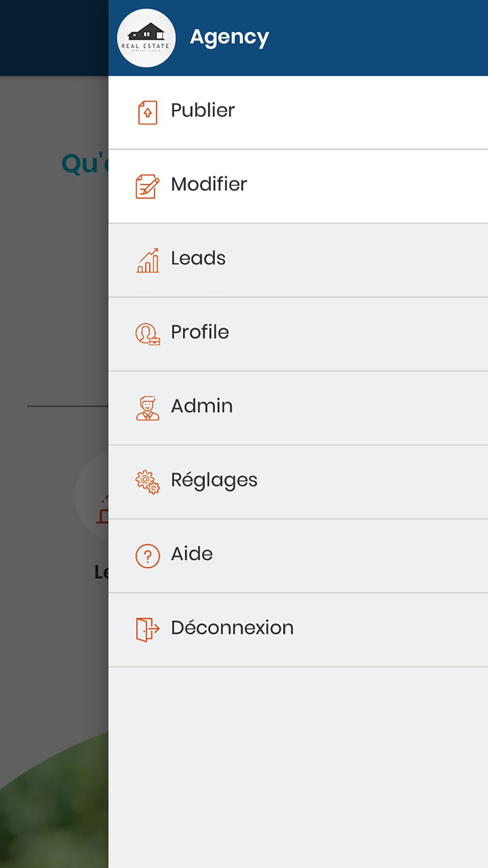This screenshot has width=488, height=868.
Task: Select the Aide help entry
Action: point(298,556)
